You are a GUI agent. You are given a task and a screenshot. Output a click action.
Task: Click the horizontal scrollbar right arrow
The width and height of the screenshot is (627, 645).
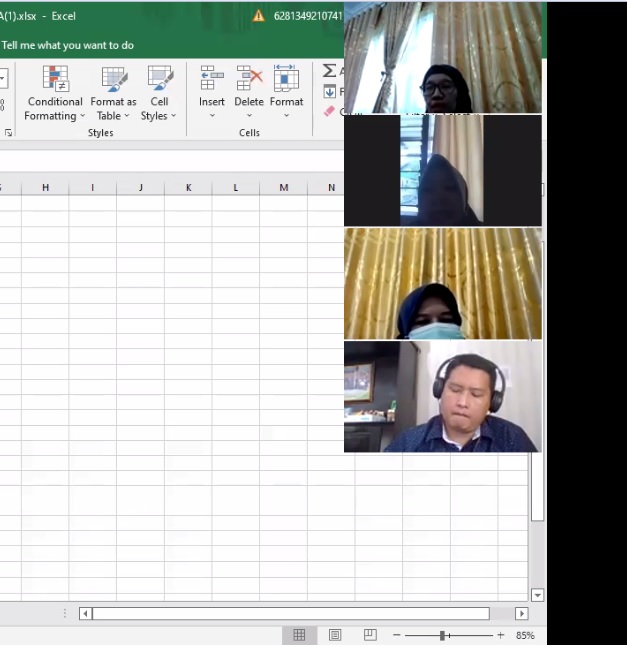(521, 613)
